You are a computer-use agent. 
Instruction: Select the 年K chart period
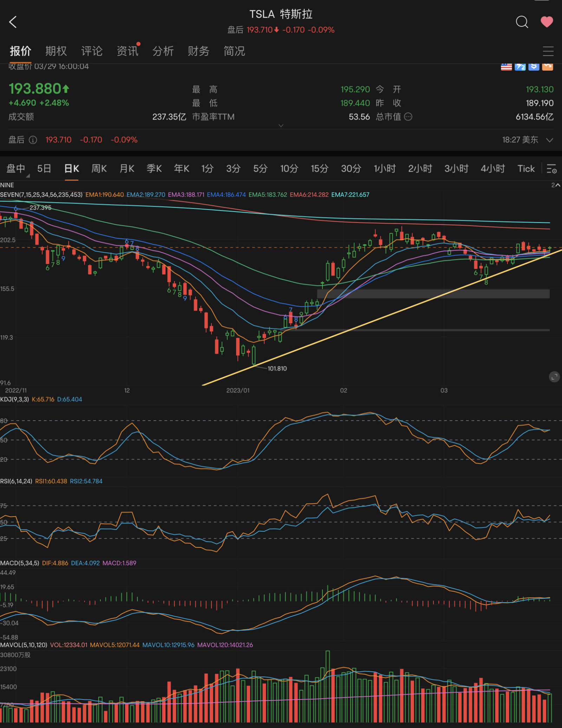tap(182, 169)
